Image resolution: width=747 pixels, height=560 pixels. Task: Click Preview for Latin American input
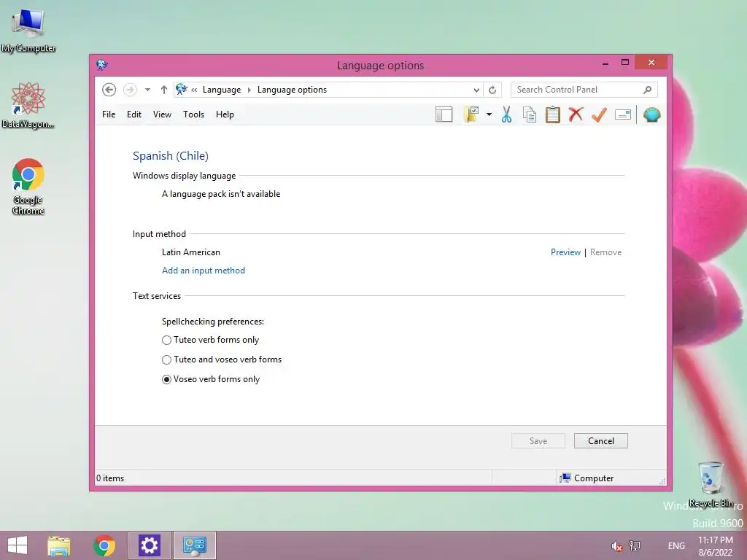click(x=565, y=252)
